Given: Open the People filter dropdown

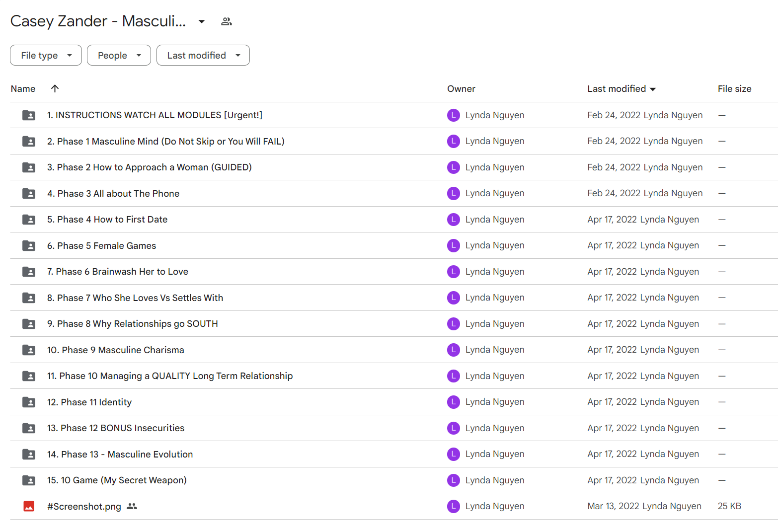Looking at the screenshot, I should click(119, 55).
